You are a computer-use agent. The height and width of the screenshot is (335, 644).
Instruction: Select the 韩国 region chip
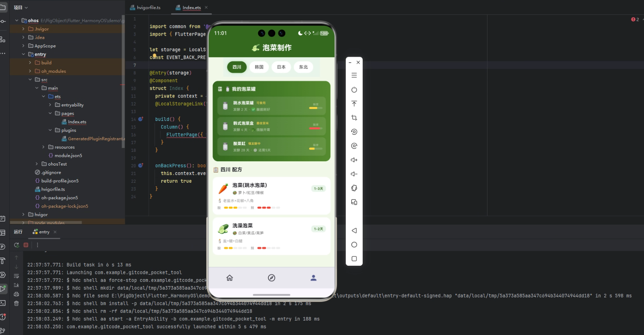[x=259, y=67]
